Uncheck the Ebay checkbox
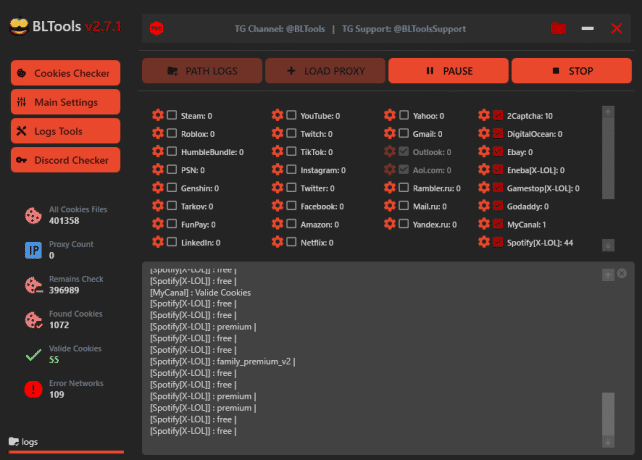The width and height of the screenshot is (642, 460). (x=498, y=151)
